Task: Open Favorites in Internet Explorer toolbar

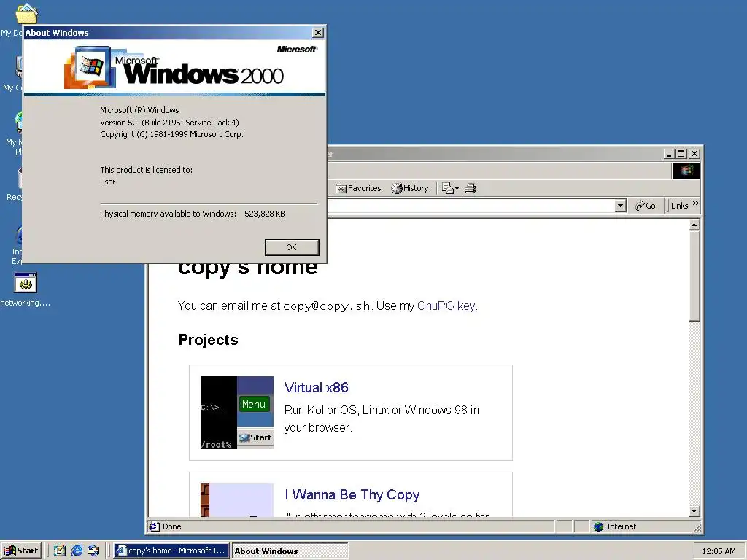Action: click(x=358, y=188)
